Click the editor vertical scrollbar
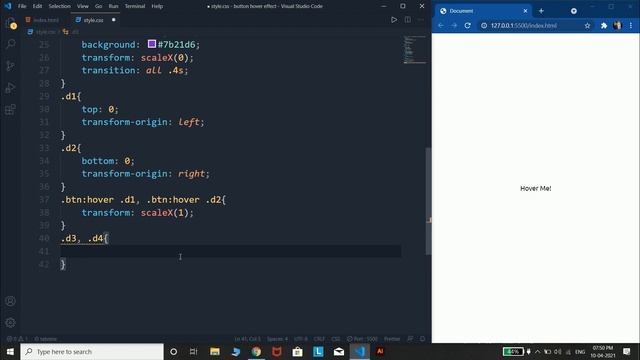The image size is (640, 360). point(428,201)
